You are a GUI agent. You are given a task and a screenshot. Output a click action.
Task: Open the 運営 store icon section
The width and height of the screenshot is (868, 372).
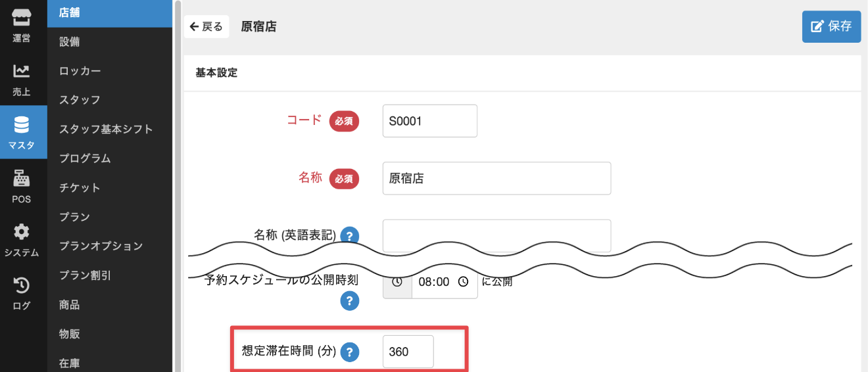(x=22, y=26)
